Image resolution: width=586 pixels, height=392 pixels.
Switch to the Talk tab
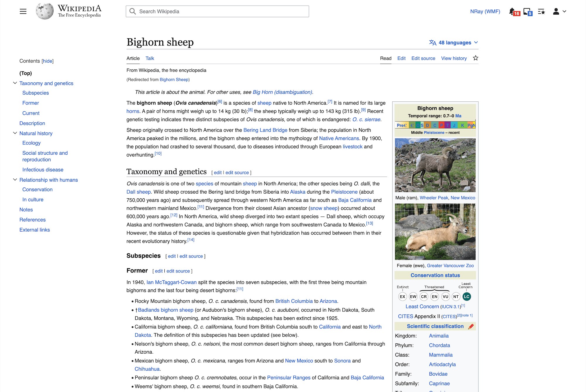coord(150,58)
